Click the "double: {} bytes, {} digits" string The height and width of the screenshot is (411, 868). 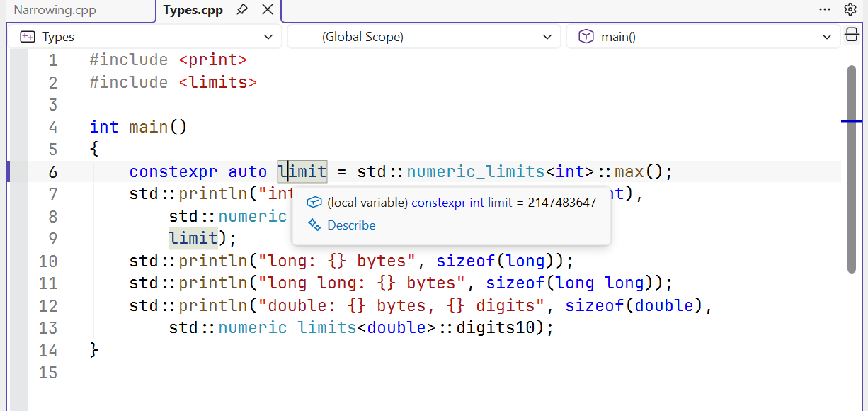click(401, 305)
